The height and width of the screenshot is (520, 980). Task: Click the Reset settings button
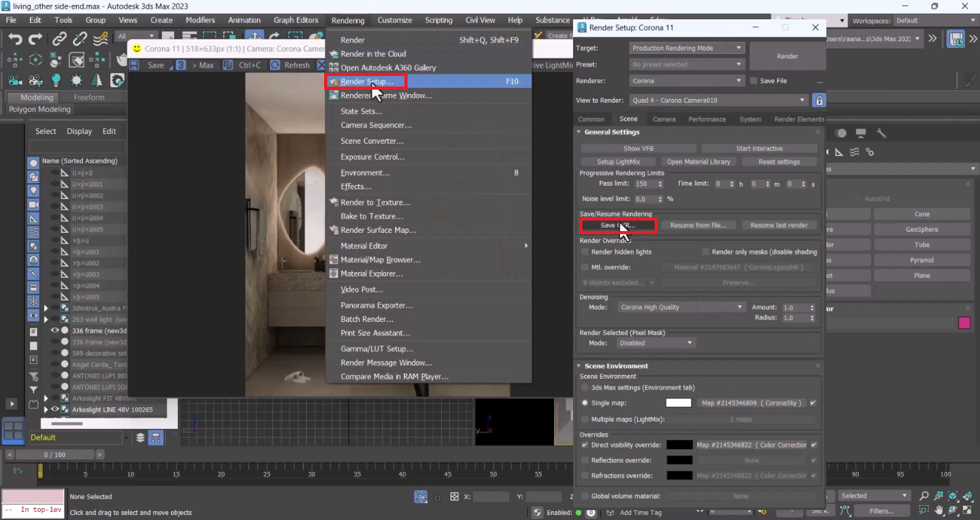[x=779, y=162]
